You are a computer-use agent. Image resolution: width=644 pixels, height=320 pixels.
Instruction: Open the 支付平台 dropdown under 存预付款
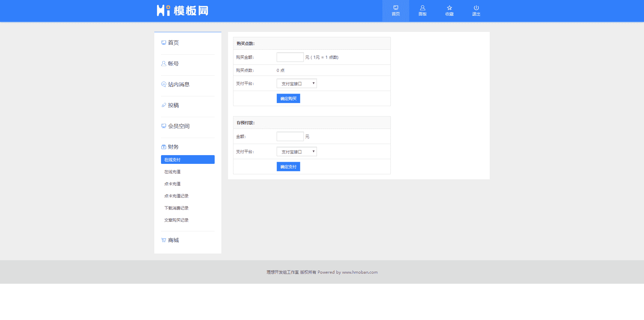pos(297,151)
